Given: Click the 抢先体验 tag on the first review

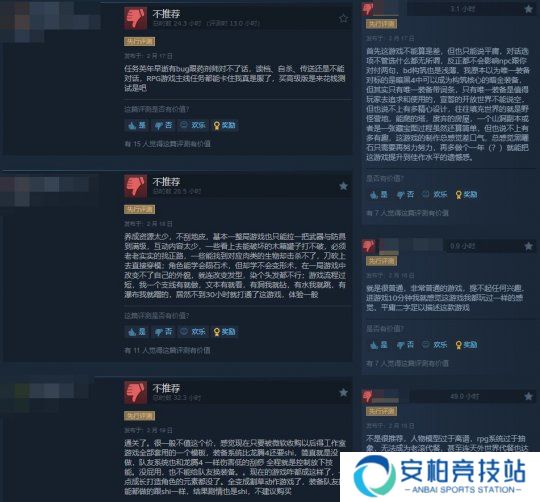Looking at the screenshot, I should [x=139, y=42].
